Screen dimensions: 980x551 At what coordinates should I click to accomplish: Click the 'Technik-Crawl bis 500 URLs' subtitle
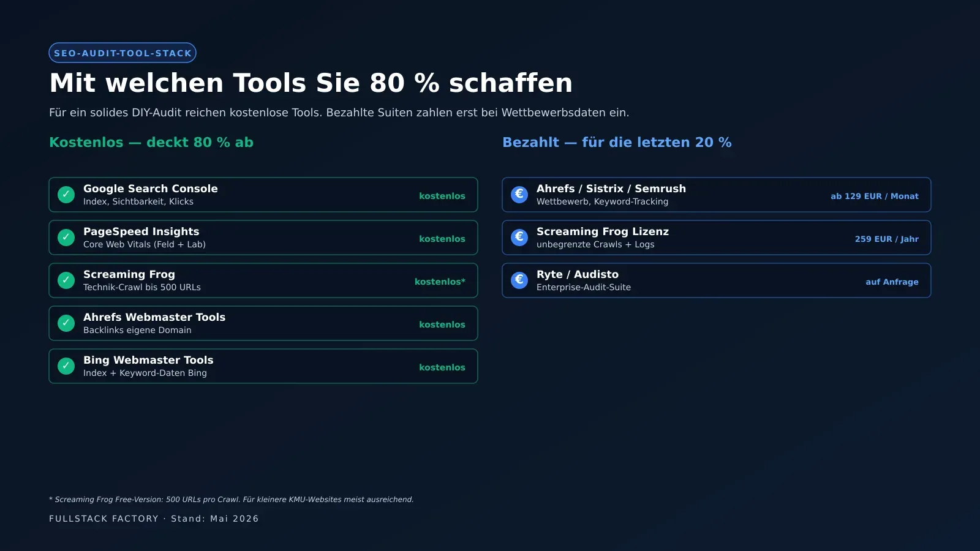pyautogui.click(x=142, y=287)
